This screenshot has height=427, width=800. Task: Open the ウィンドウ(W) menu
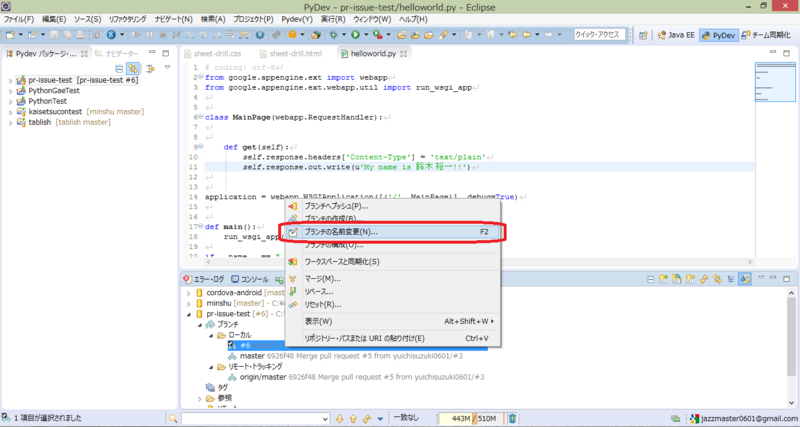pos(372,19)
